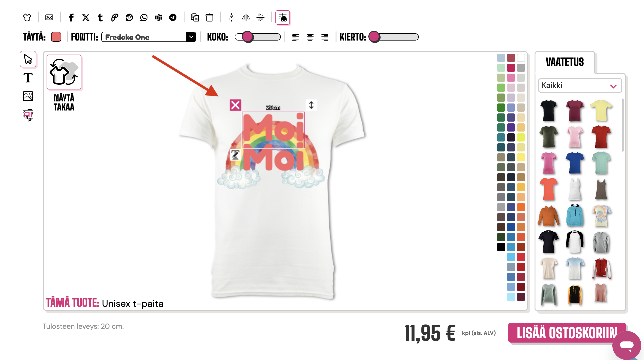Screen dimensions: 644x360
Task: Click the Täytä fill color swatch
Action: [56, 37]
